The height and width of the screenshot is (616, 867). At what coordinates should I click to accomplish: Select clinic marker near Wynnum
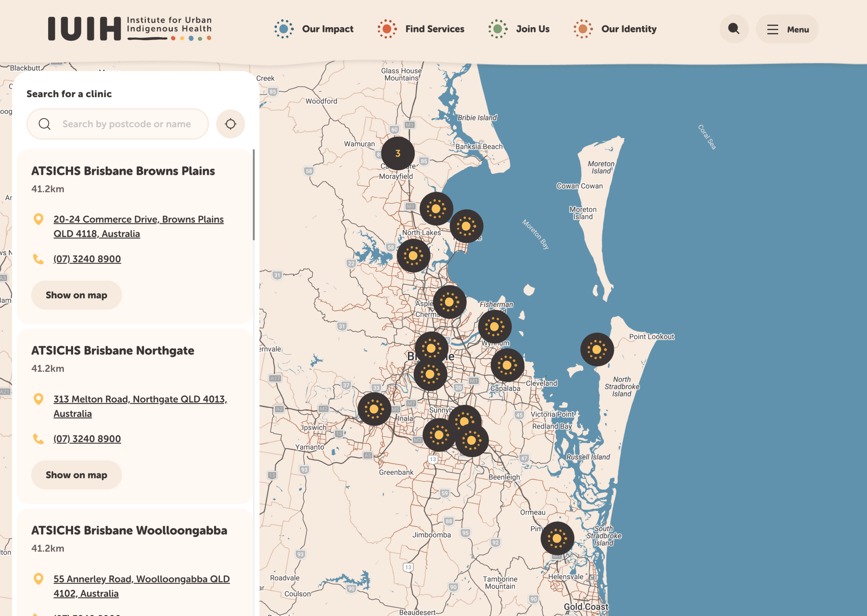coord(494,327)
